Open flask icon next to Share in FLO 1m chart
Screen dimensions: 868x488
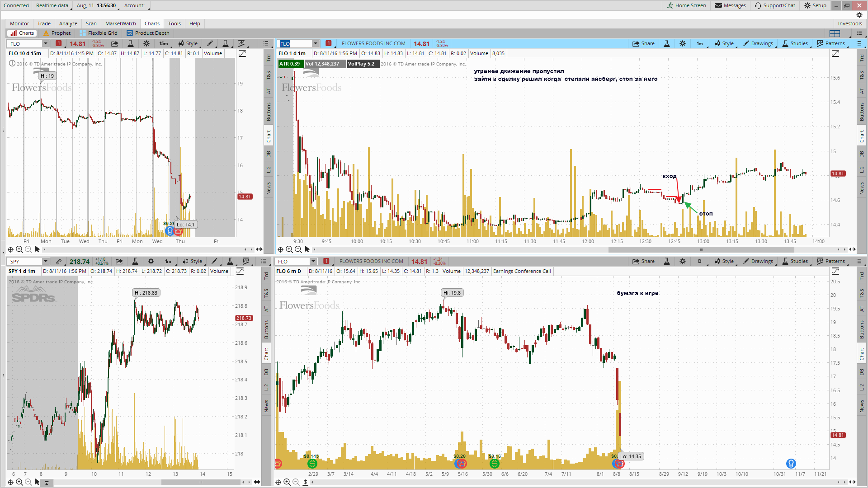[x=666, y=44]
